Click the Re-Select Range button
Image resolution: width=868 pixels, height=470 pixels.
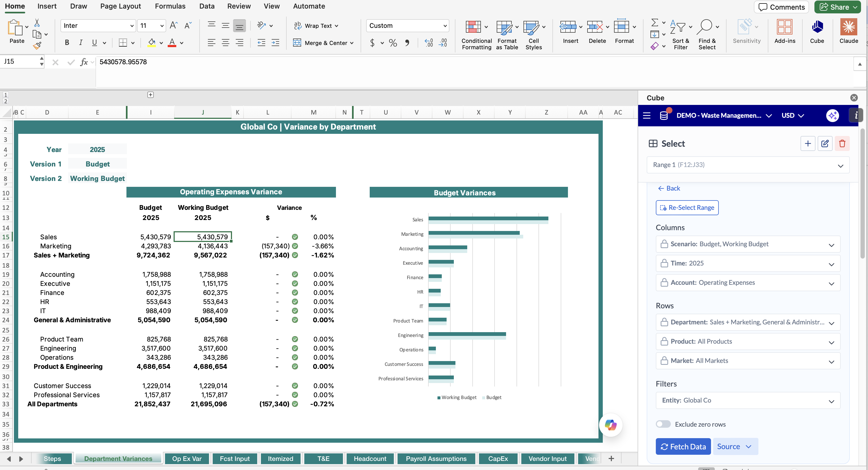[x=687, y=208]
